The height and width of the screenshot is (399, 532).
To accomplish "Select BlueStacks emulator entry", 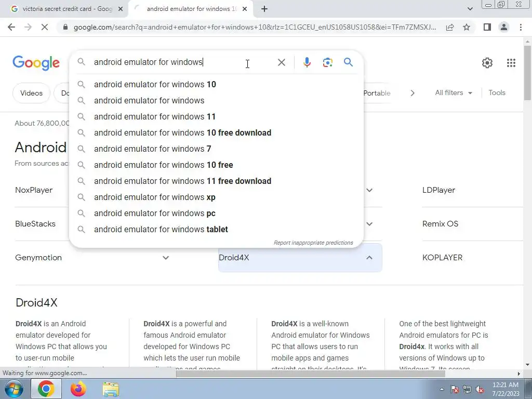I will click(35, 224).
